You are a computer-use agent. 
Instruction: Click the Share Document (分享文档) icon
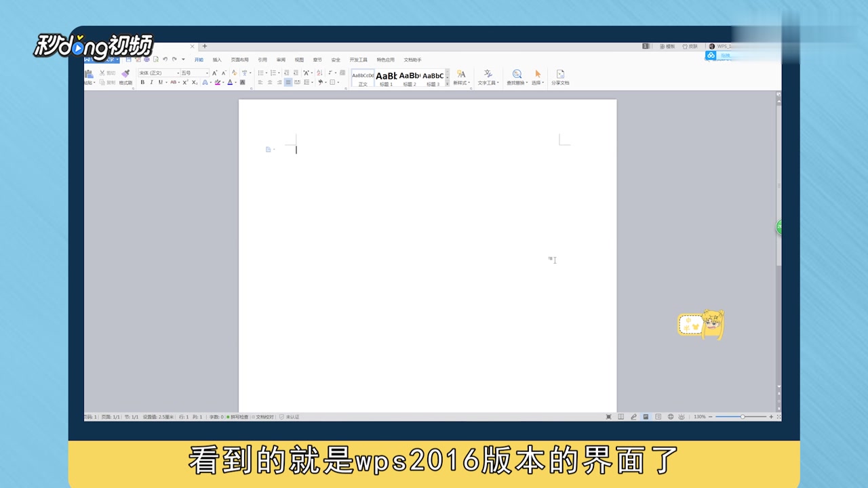click(x=560, y=73)
